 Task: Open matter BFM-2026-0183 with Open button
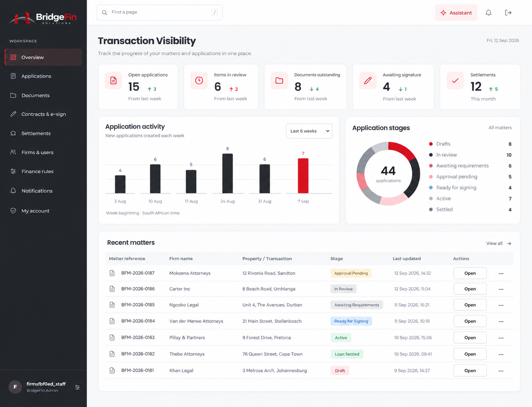(x=470, y=338)
